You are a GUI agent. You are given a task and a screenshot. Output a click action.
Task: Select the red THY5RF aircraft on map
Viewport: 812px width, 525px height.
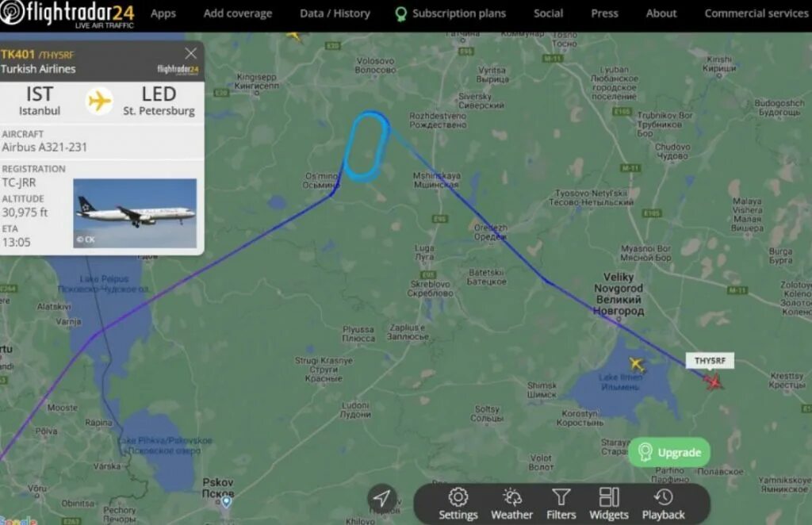tap(714, 382)
